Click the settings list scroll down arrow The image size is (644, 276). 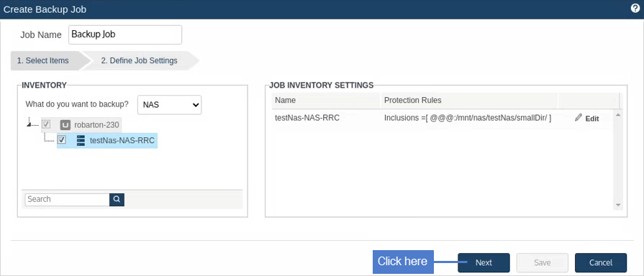[618, 205]
